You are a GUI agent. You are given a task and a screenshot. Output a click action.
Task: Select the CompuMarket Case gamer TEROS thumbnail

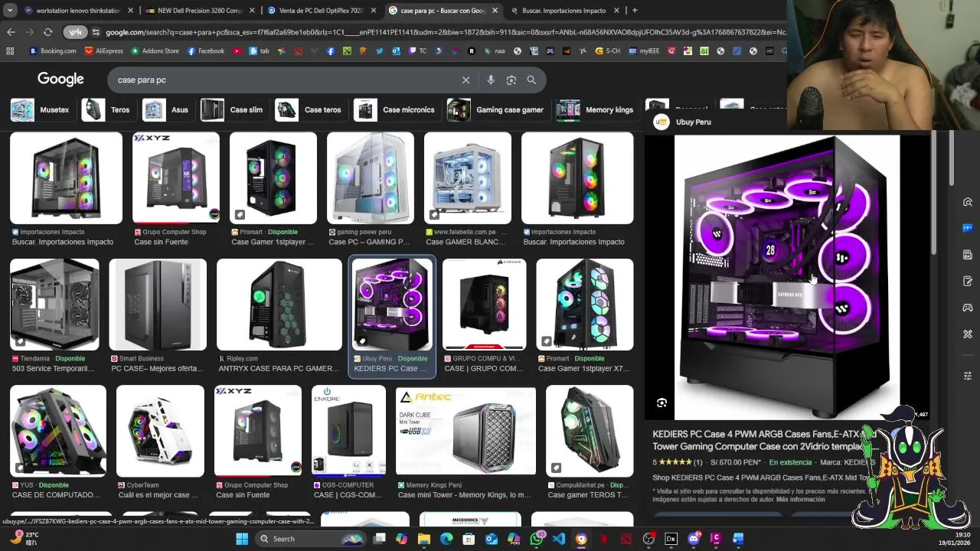(x=590, y=431)
